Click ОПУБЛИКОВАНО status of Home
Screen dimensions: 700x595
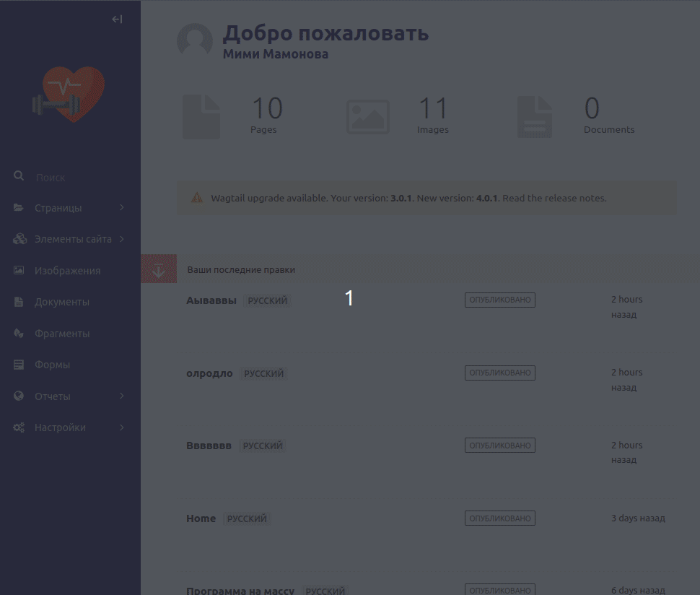500,518
